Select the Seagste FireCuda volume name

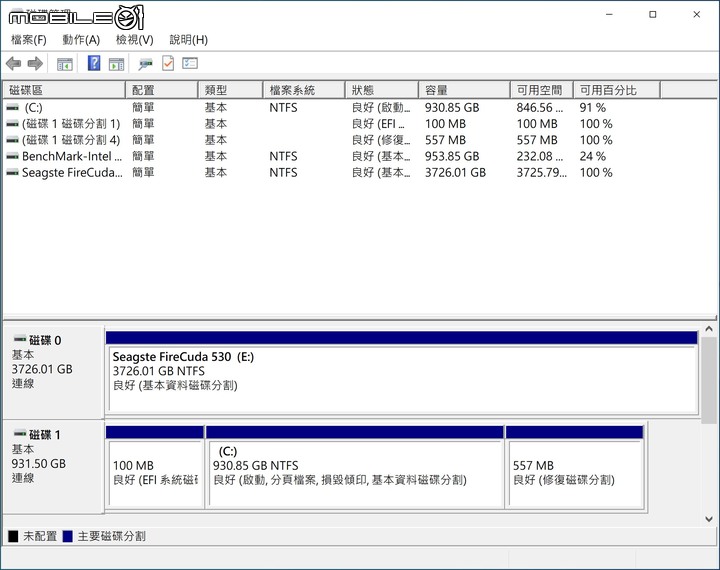tap(72, 173)
